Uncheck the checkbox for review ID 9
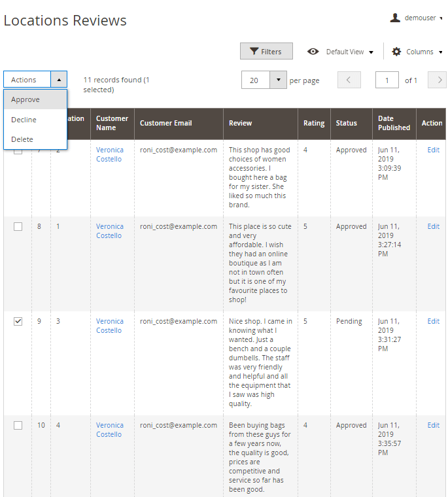The width and height of the screenshot is (448, 497). 18,321
